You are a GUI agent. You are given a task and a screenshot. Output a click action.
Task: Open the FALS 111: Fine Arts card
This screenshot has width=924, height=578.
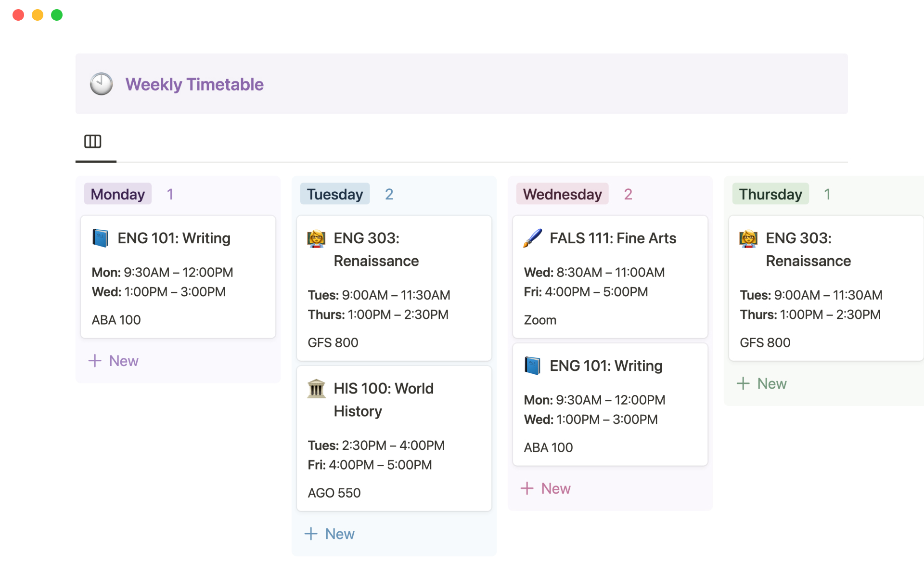pos(613,238)
